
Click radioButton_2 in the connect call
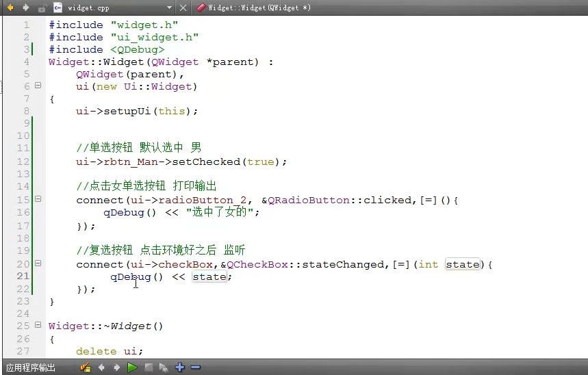tap(202, 201)
